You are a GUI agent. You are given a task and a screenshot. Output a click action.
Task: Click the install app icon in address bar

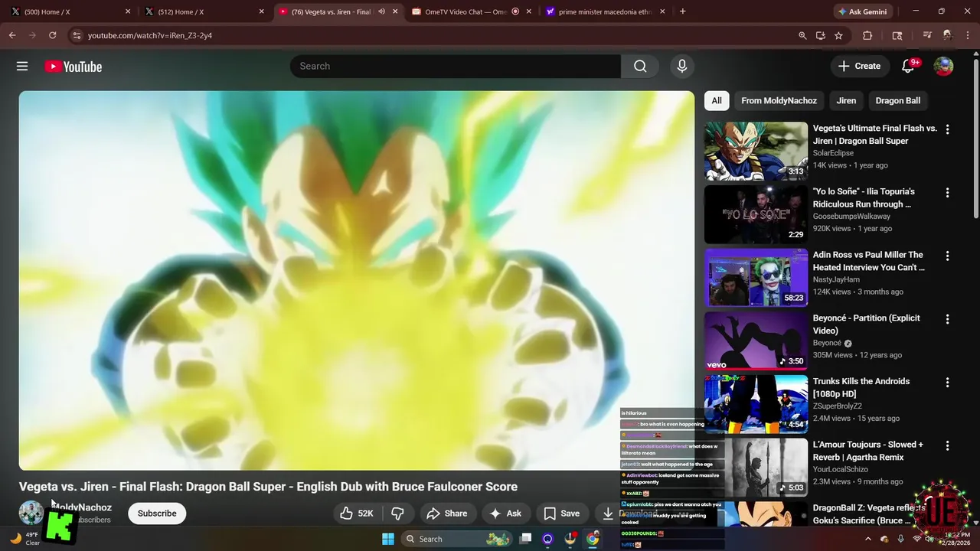(821, 35)
